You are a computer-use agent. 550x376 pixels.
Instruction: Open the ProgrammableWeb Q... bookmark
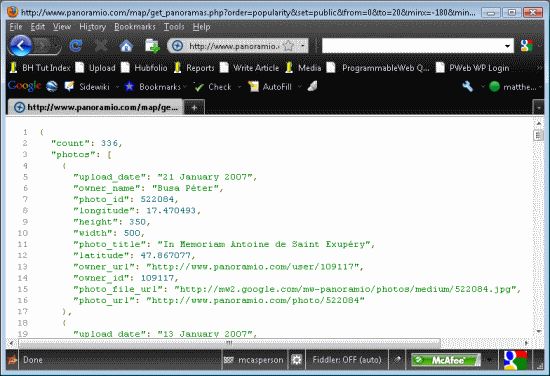point(378,68)
